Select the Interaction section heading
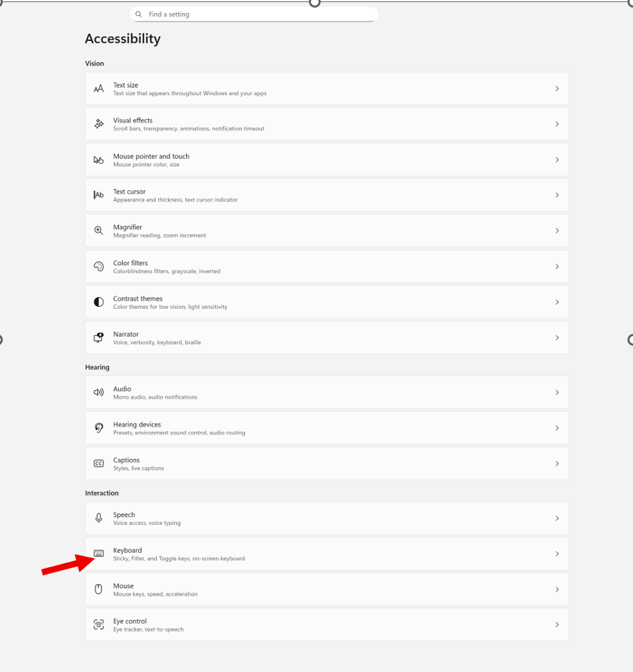 pos(102,493)
